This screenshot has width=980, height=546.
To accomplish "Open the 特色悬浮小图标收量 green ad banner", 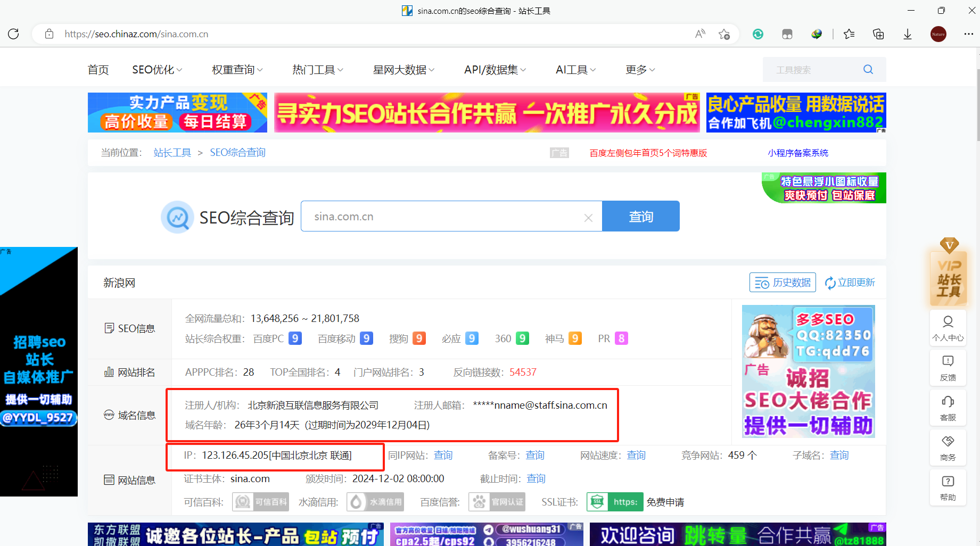I will click(824, 188).
